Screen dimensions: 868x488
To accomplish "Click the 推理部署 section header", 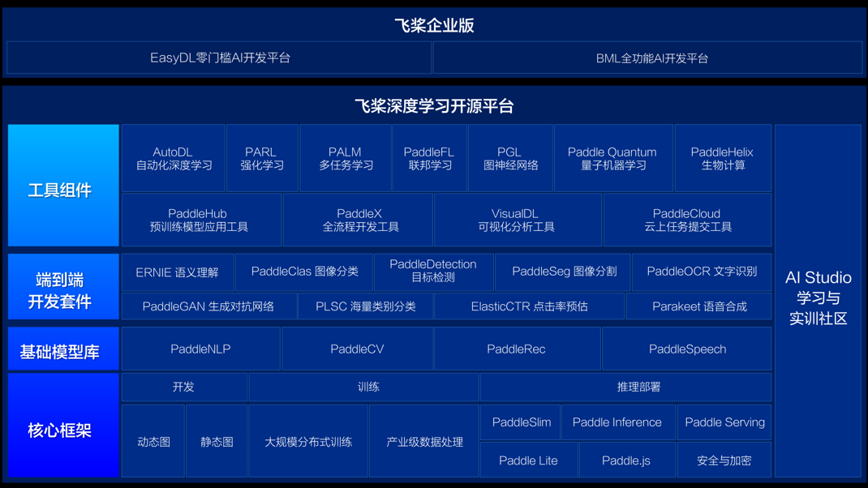I will point(626,387).
